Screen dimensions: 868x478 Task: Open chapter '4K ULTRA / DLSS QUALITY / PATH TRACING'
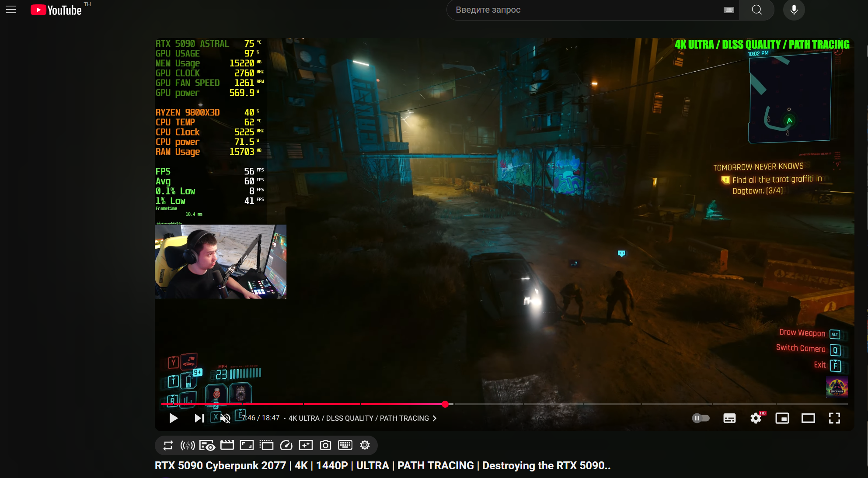(363, 418)
